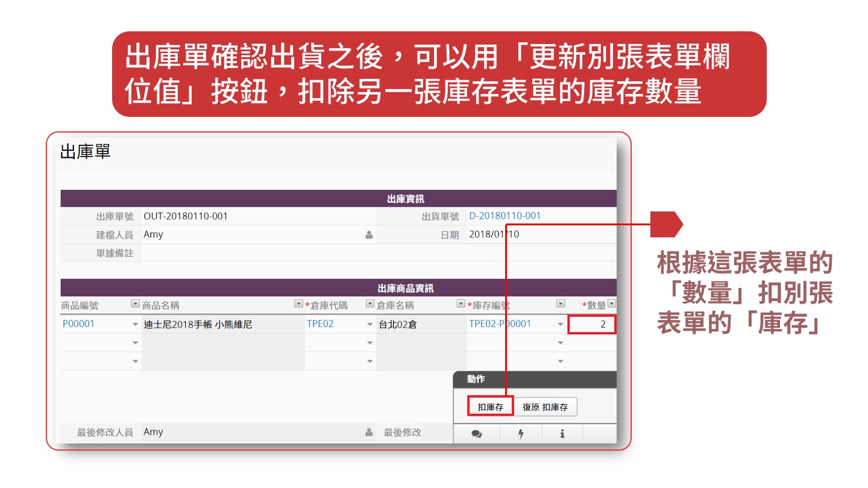The height and width of the screenshot is (488, 868).
Task: Open the lightning bolt workflow icon
Action: point(521,434)
